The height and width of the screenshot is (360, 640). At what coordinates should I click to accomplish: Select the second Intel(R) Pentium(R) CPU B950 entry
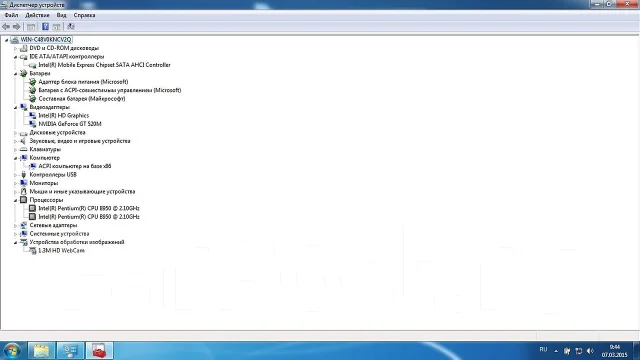click(89, 217)
